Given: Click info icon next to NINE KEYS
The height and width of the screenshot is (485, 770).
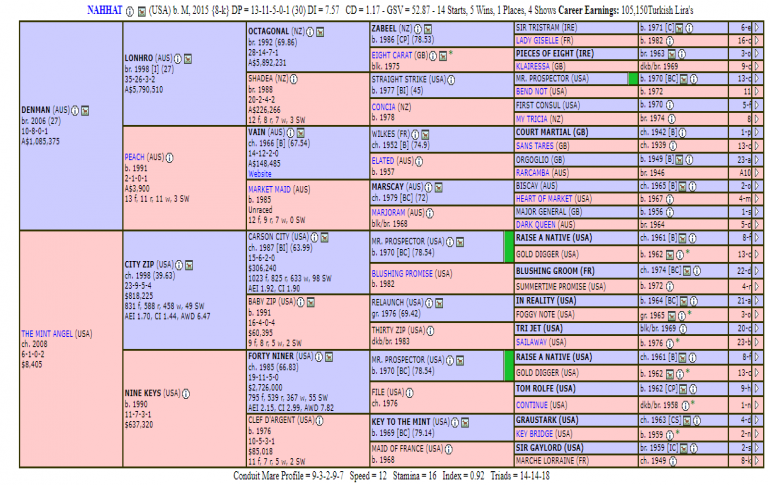Looking at the screenshot, I should (x=186, y=394).
